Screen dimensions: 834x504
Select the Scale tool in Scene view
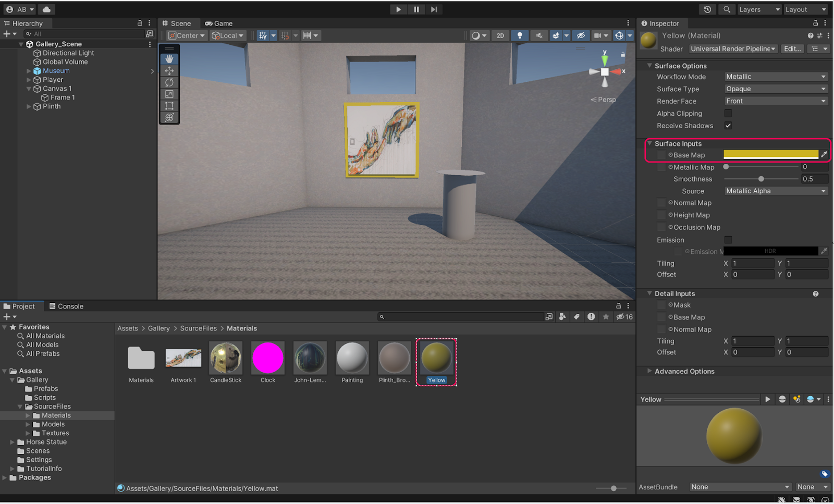(169, 94)
